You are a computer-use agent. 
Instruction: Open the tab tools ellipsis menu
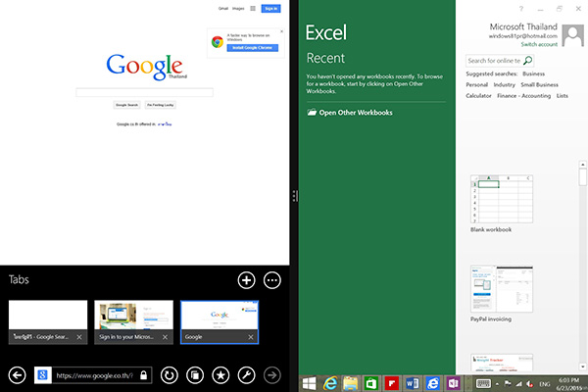pos(272,280)
